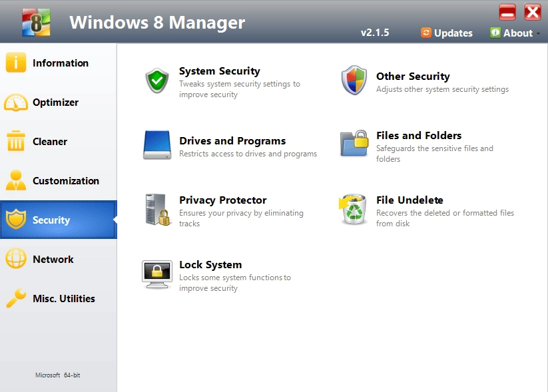This screenshot has height=392, width=548.
Task: Open the Drives and Programs title
Action: [232, 141]
